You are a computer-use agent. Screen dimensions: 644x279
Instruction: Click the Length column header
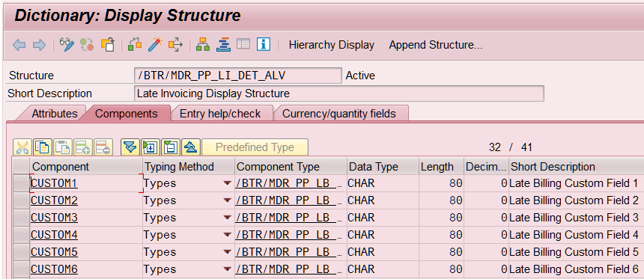point(442,167)
